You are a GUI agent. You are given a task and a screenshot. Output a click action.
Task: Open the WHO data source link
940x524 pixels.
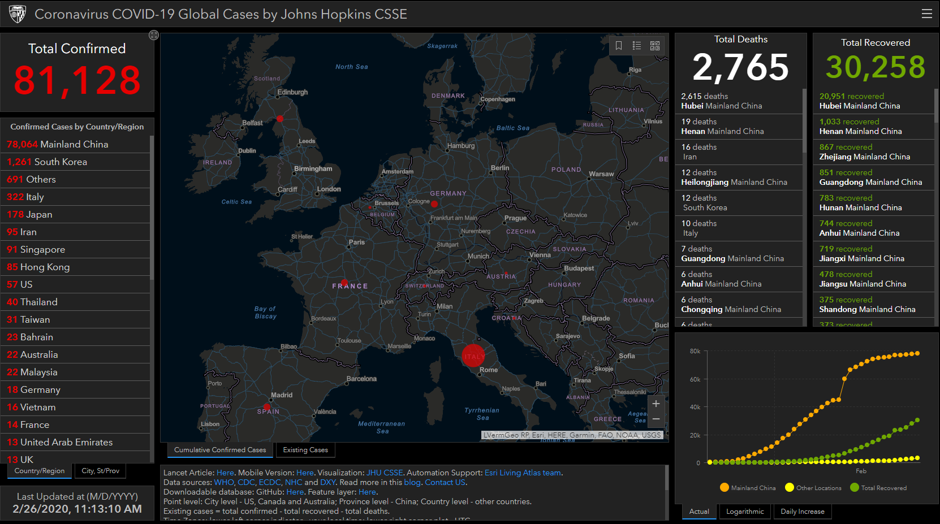pos(224,482)
